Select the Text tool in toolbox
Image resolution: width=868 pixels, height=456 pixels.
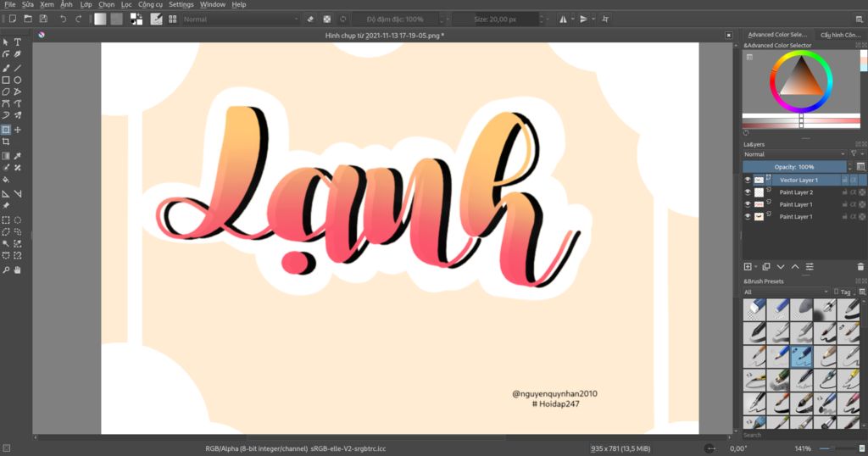coord(18,42)
